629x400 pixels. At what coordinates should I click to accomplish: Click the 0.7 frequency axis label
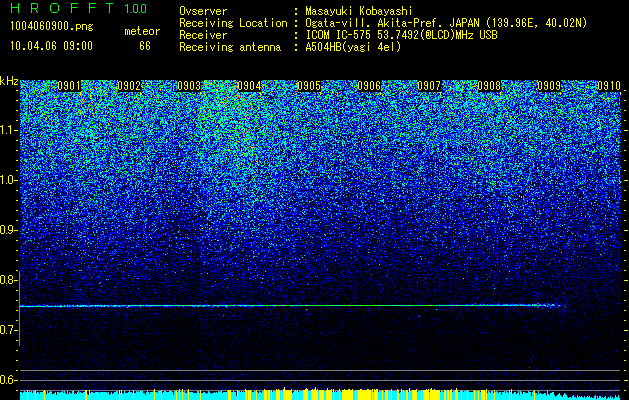[9, 330]
